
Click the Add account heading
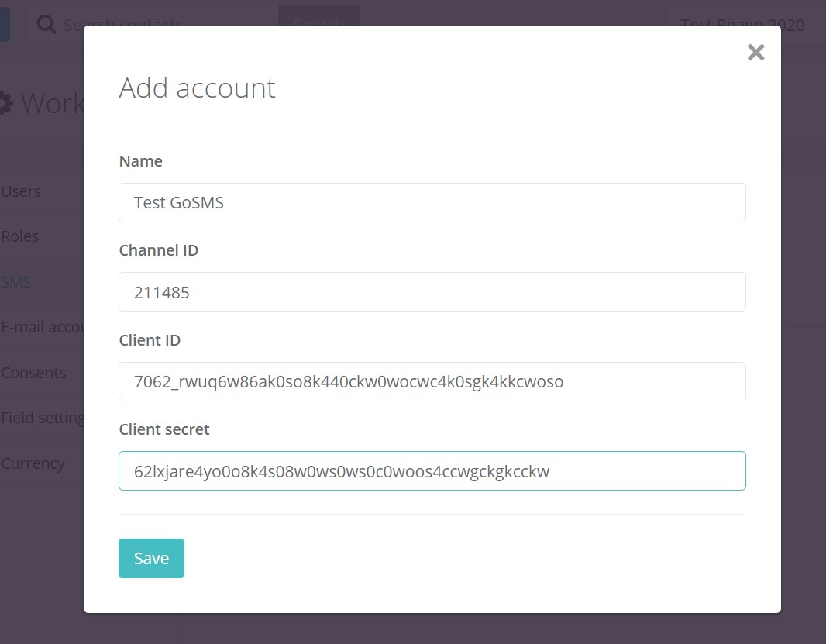click(197, 88)
